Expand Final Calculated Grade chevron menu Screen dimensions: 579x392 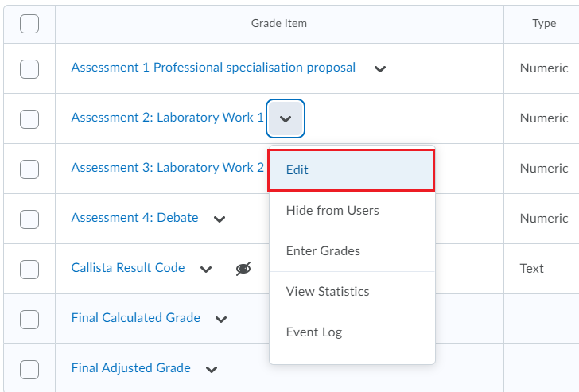tap(221, 320)
